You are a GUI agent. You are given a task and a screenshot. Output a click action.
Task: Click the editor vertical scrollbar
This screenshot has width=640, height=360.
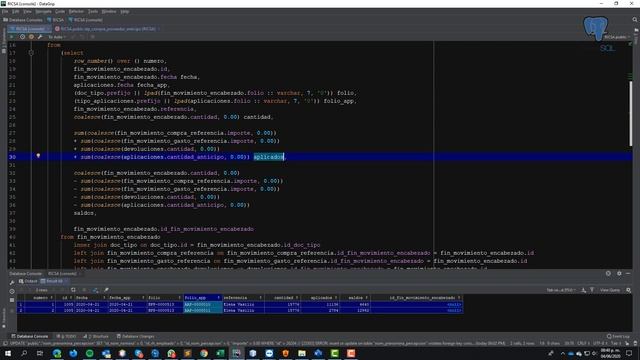click(x=631, y=113)
